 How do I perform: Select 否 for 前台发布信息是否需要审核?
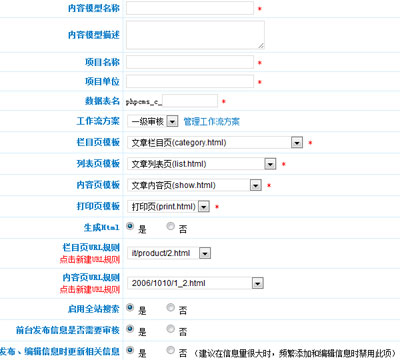click(171, 329)
